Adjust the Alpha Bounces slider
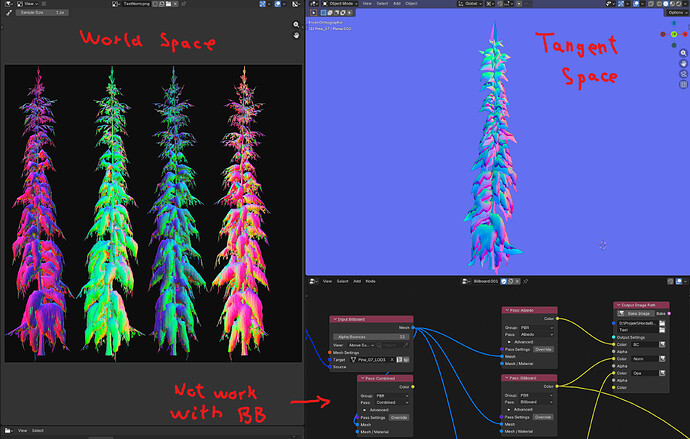 pyautogui.click(x=371, y=337)
